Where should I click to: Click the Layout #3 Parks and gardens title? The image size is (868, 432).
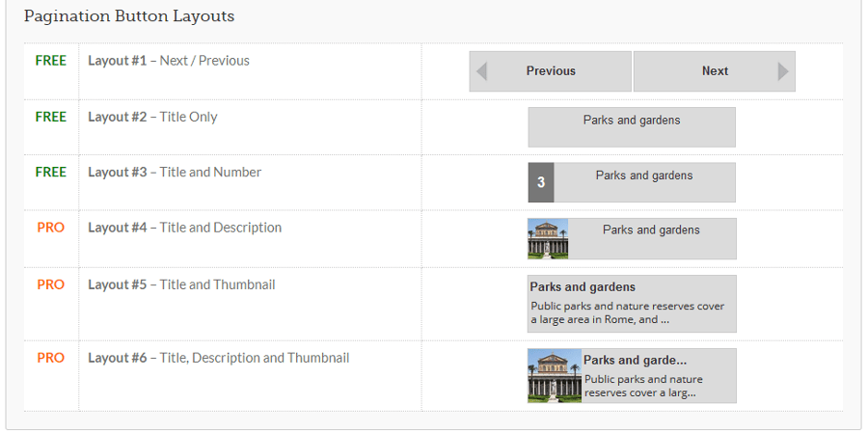(644, 175)
